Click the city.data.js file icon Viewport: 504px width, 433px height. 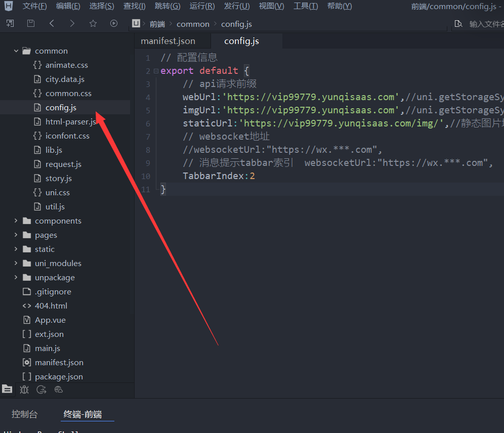[x=37, y=79]
